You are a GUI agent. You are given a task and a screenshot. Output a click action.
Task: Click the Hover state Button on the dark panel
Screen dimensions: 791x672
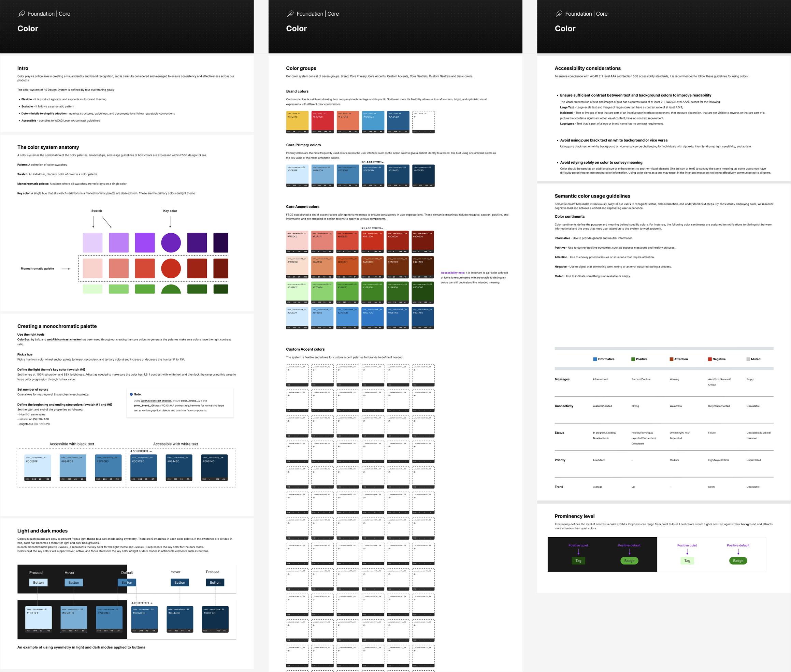(x=74, y=583)
